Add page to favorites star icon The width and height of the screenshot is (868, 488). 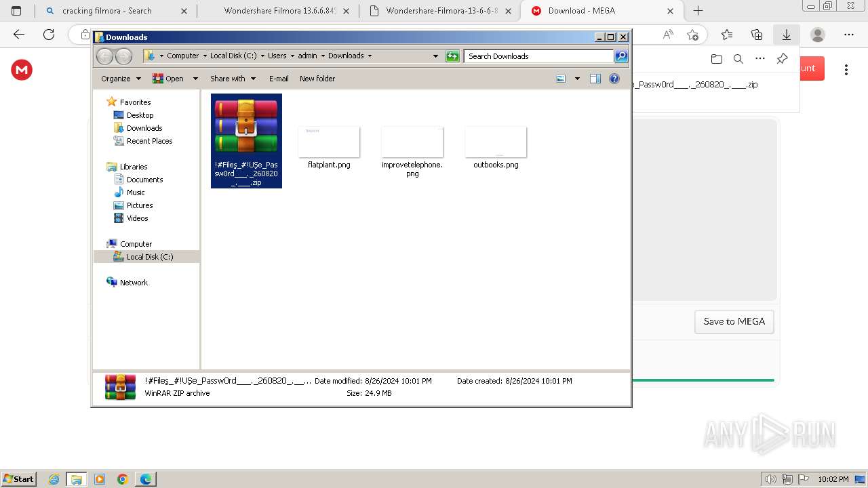tap(692, 35)
